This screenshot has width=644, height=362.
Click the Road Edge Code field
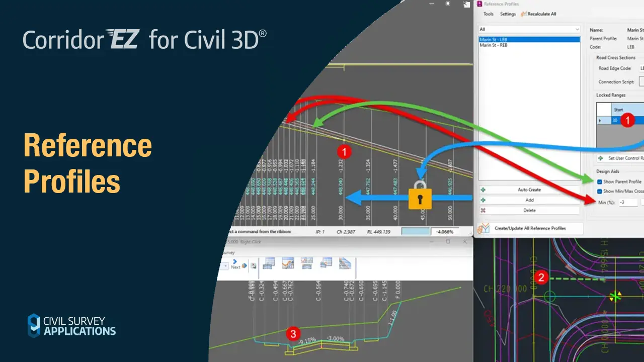pyautogui.click(x=641, y=68)
